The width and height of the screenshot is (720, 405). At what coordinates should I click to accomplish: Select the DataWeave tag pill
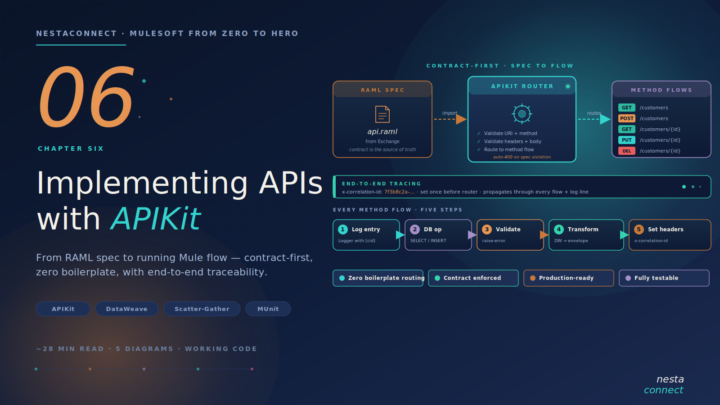127,309
